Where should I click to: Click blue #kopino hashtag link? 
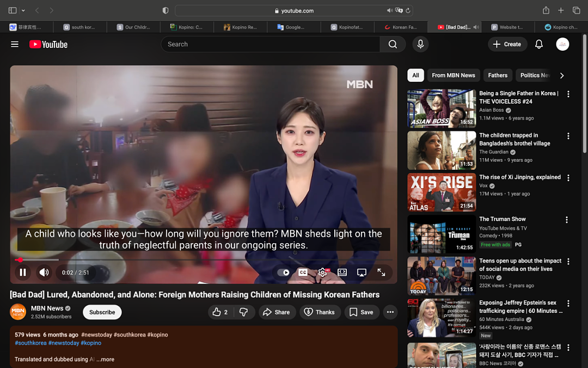(91, 343)
